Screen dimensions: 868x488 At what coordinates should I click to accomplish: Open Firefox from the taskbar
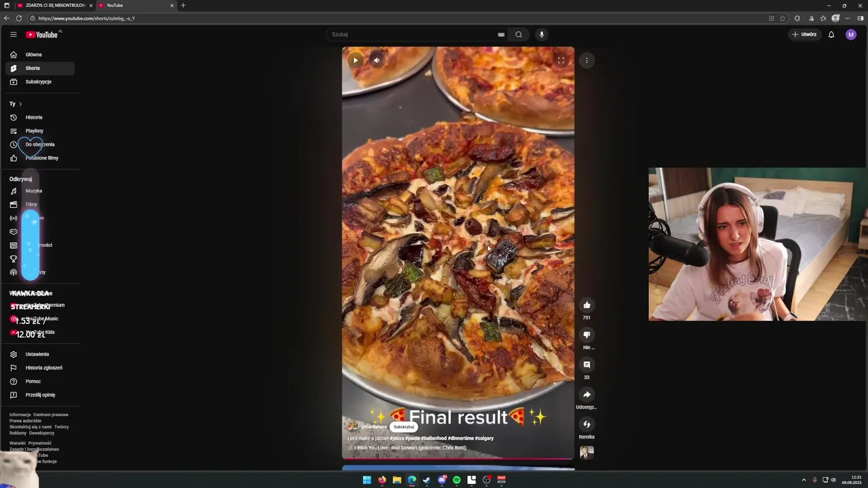pyautogui.click(x=382, y=480)
